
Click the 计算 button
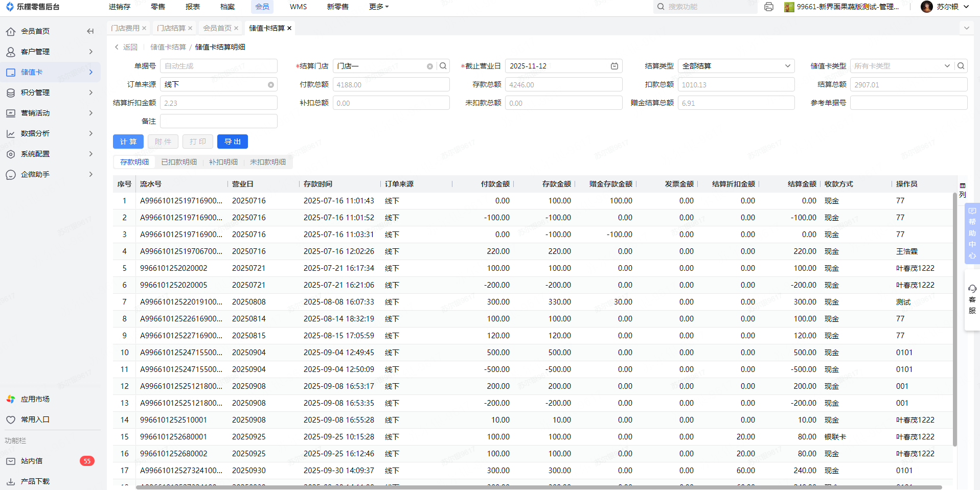point(128,142)
